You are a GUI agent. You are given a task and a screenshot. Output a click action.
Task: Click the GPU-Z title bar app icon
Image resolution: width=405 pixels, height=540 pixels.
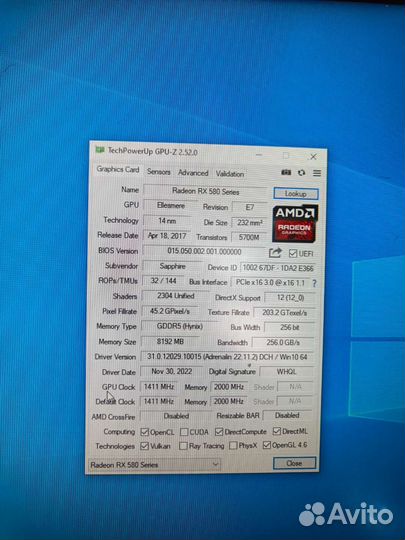(x=100, y=150)
